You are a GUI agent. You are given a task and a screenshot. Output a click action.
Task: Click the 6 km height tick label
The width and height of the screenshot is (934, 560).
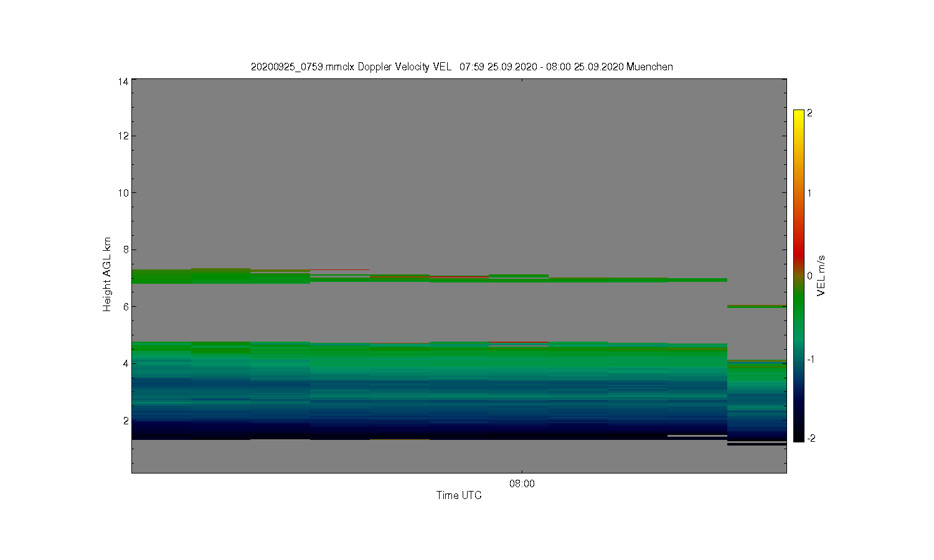click(x=126, y=307)
